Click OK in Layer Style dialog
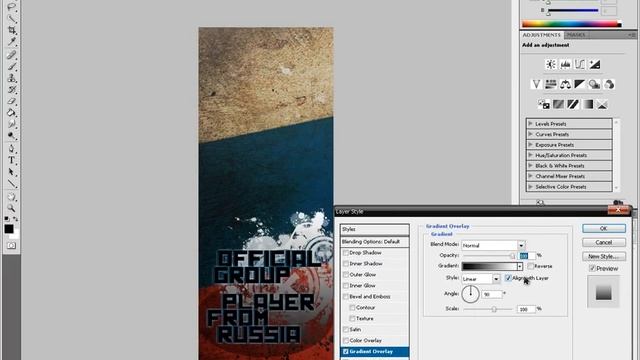 [x=604, y=229]
